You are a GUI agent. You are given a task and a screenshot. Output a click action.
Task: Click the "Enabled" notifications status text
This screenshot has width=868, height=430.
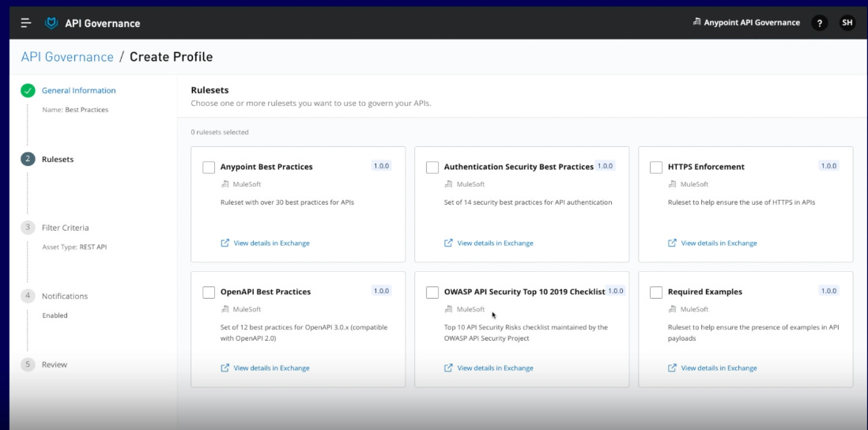click(55, 315)
